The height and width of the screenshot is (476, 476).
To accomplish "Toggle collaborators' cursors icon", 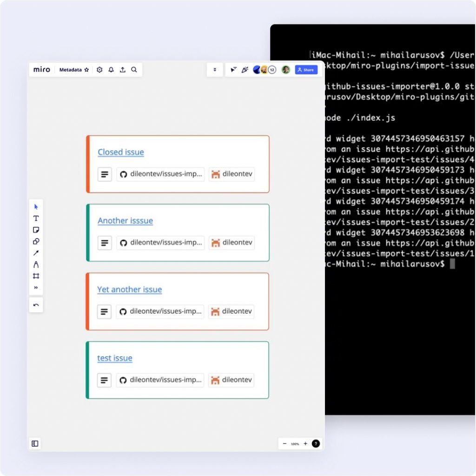I will 233,70.
